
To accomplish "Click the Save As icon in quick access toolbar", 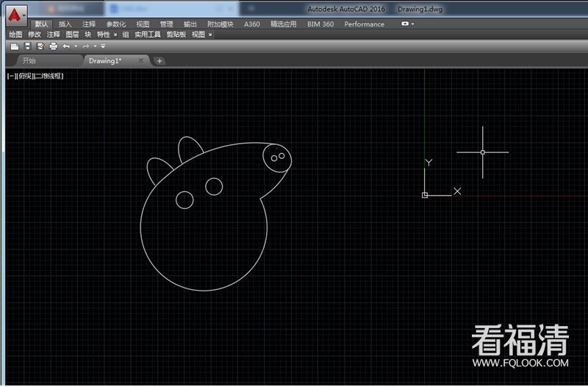I will (x=40, y=46).
